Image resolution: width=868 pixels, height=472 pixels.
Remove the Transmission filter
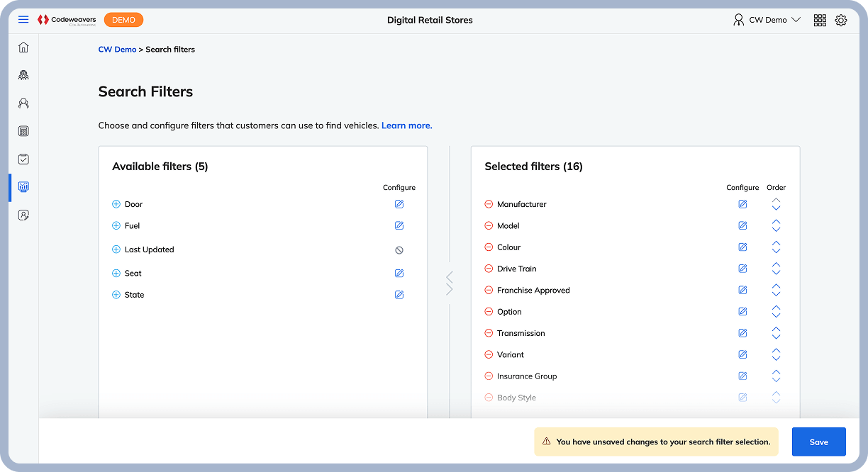click(x=489, y=333)
